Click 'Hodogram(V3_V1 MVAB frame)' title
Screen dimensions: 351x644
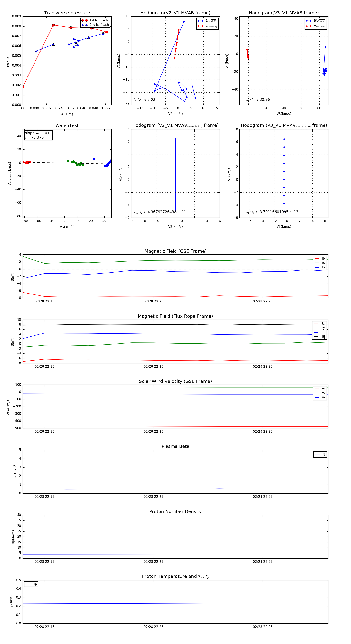tap(284, 13)
